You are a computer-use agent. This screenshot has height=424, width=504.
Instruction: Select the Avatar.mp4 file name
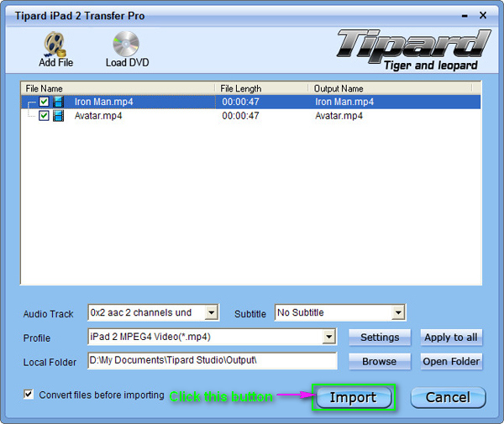(x=98, y=116)
